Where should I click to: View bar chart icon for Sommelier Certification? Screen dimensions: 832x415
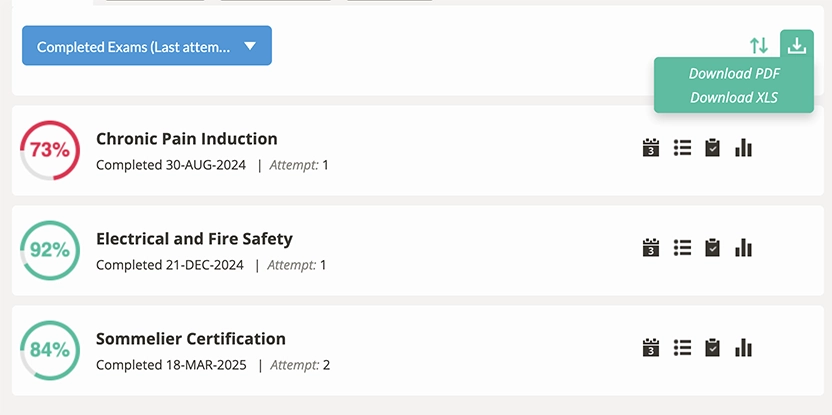743,348
